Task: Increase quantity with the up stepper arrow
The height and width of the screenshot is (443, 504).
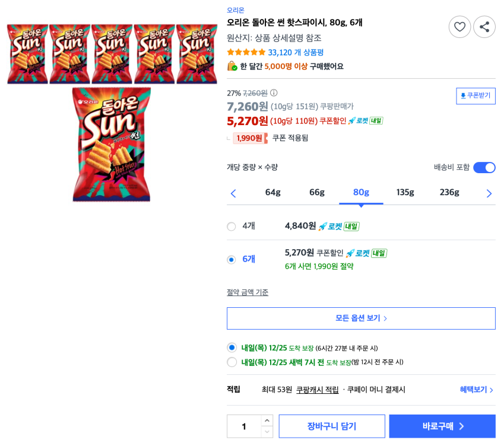Action: pyautogui.click(x=267, y=420)
